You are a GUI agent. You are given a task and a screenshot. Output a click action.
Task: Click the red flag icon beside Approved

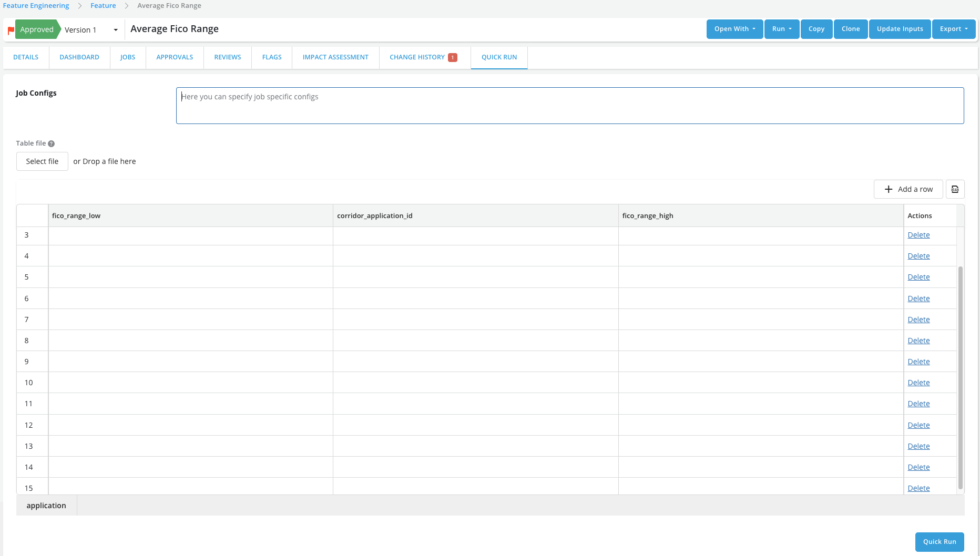(x=11, y=30)
